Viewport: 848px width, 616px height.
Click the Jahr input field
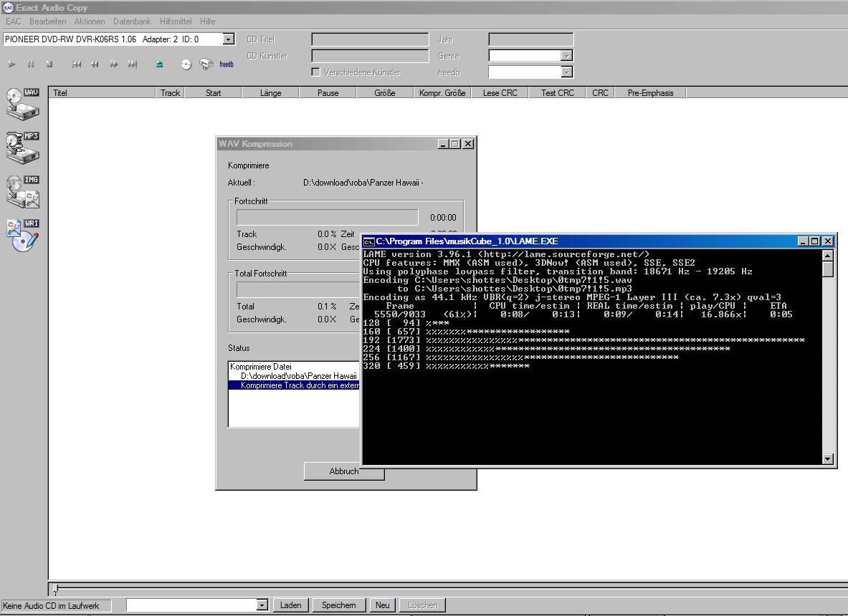(x=531, y=39)
